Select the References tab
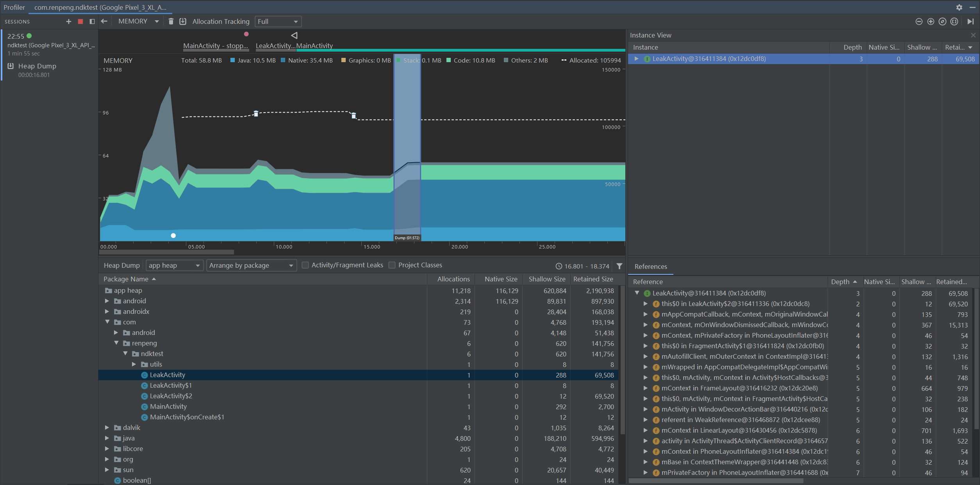 (x=650, y=267)
